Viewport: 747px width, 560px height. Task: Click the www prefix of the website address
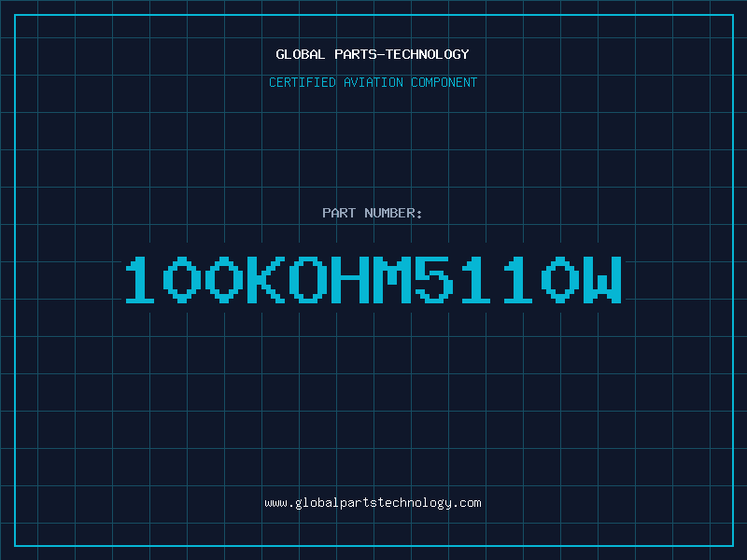(x=275, y=503)
